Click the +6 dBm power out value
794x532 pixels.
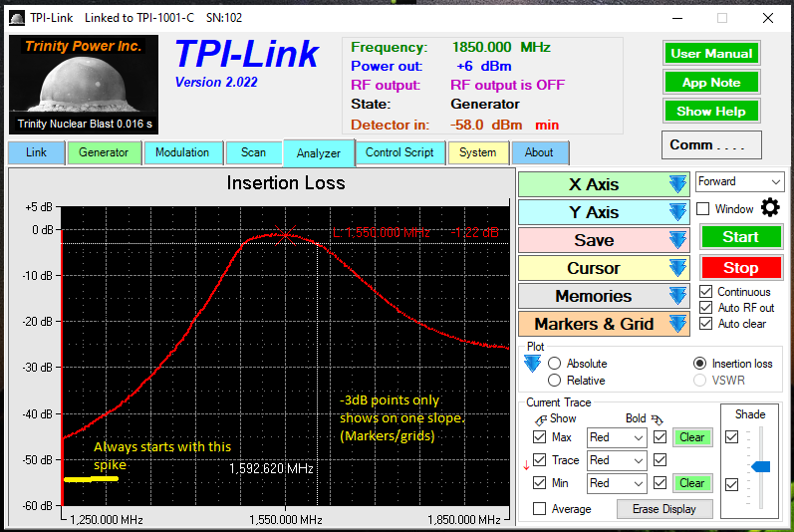tap(483, 67)
